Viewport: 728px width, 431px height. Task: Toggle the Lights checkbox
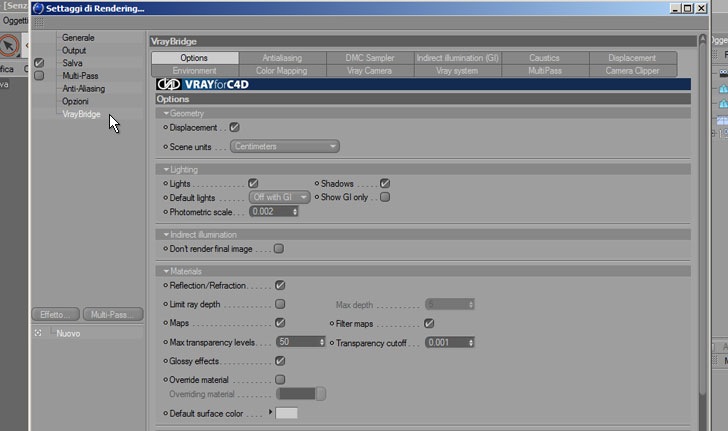[253, 183]
